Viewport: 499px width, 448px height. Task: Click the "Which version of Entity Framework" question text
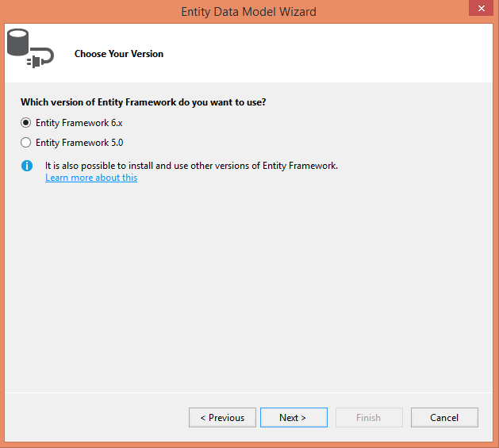pyautogui.click(x=143, y=102)
